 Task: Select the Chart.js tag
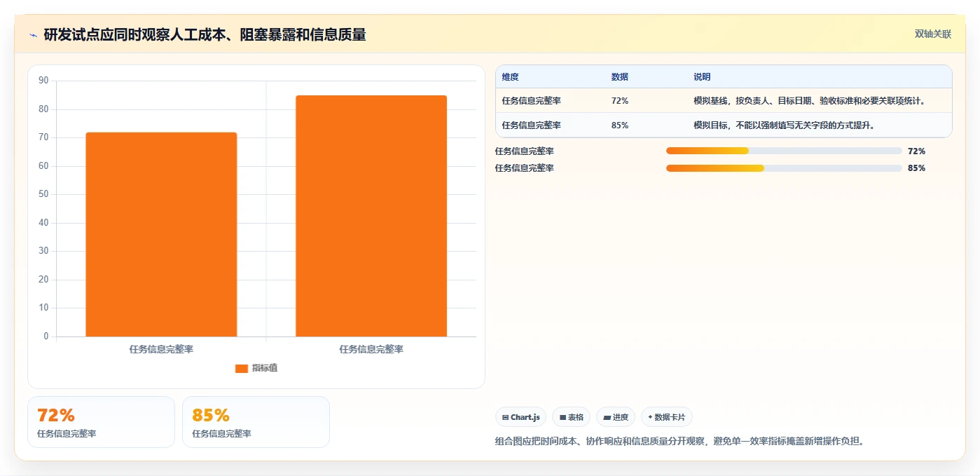click(x=521, y=417)
